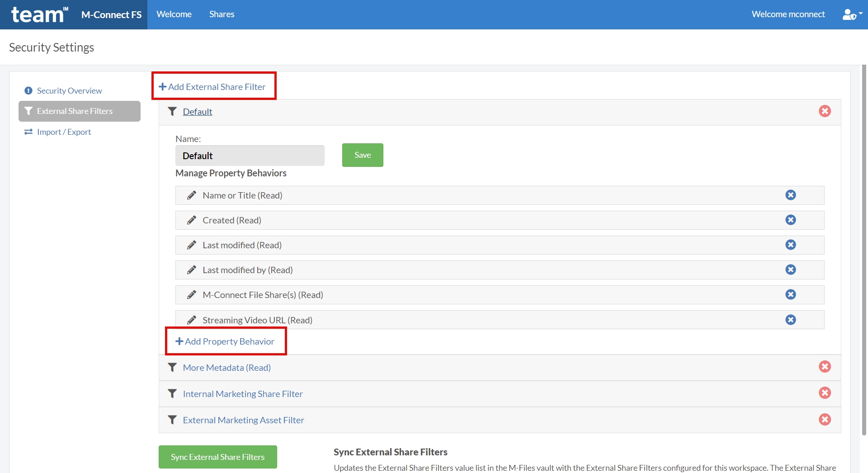Viewport: 868px width, 473px height.
Task: Click Sync External Share Filters
Action: [x=217, y=457]
